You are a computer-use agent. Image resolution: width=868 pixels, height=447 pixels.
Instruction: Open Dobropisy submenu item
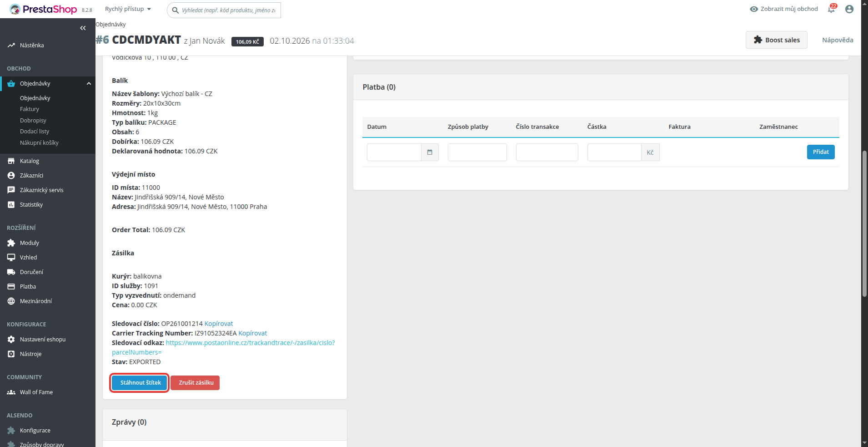[x=33, y=121]
